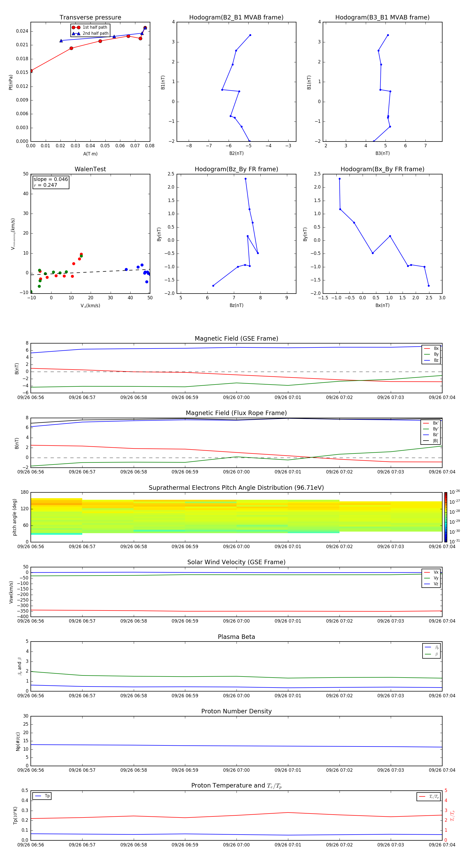This screenshot has width=473, height=868.
Task: Click the 'A(T·m)' x-axis label
Action: [90, 154]
